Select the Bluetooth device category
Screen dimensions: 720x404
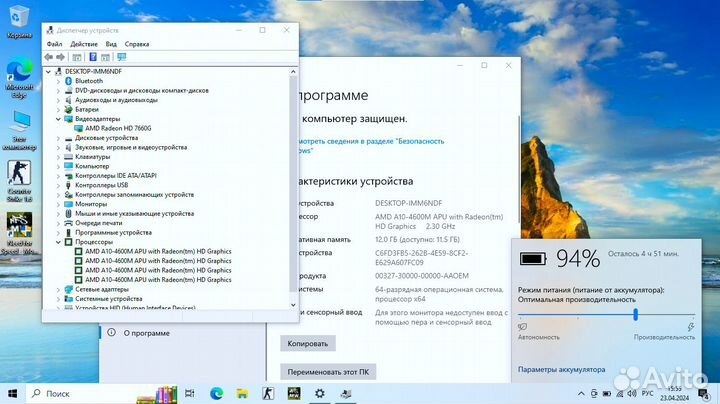click(88, 81)
